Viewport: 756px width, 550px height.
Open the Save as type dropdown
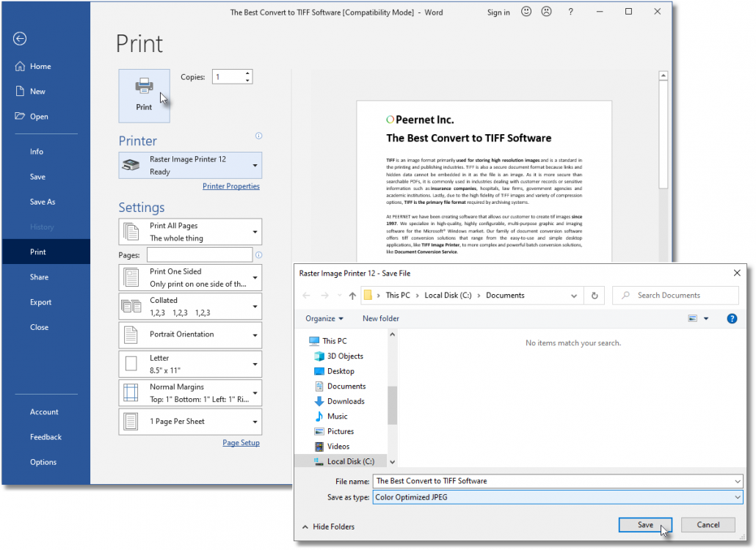(x=557, y=497)
